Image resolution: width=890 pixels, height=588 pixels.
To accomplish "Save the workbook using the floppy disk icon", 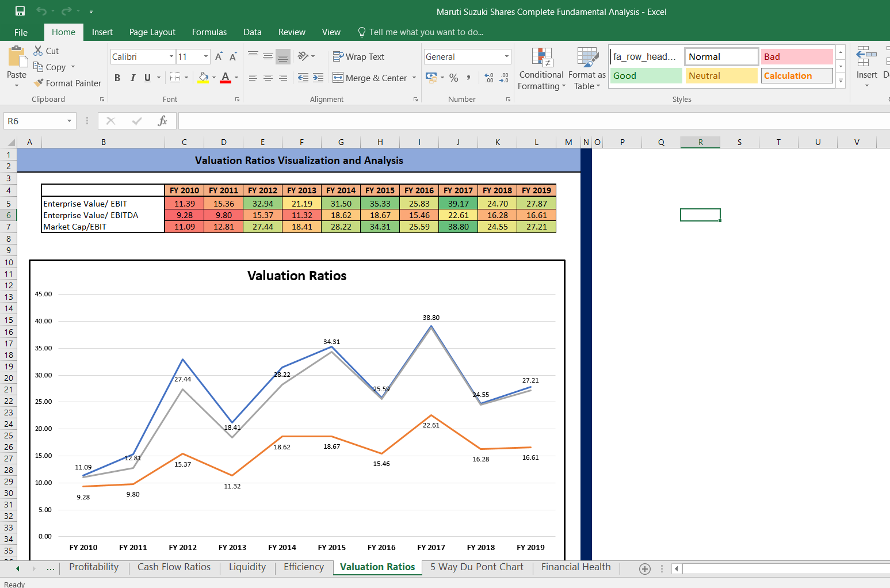I will 20,11.
